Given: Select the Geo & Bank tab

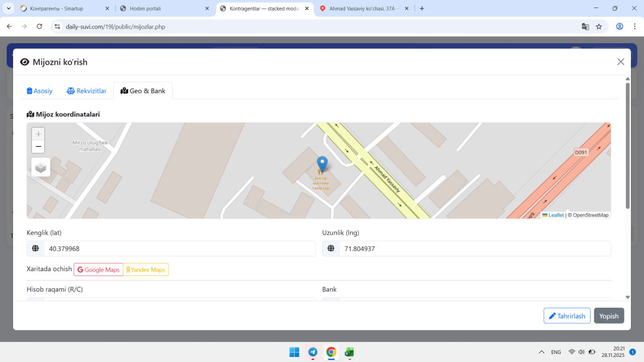Looking at the screenshot, I should (x=143, y=91).
